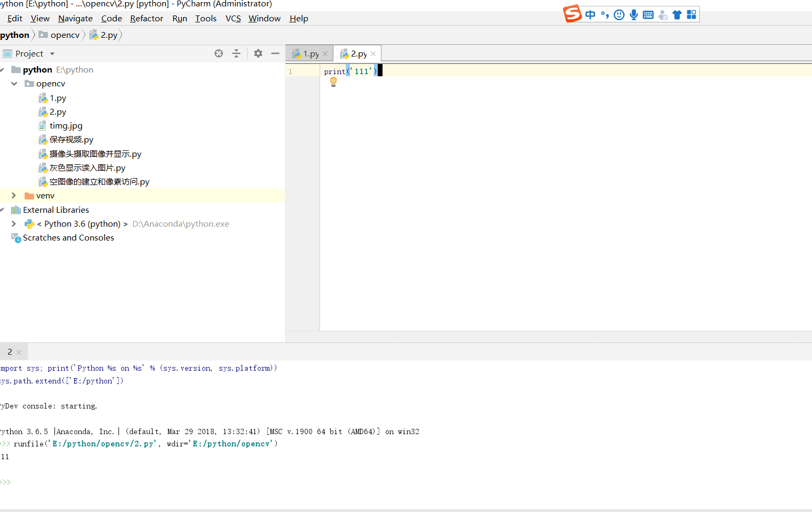Viewport: 812px width, 512px height.
Task: Open the Refactor menu
Action: [x=146, y=19]
